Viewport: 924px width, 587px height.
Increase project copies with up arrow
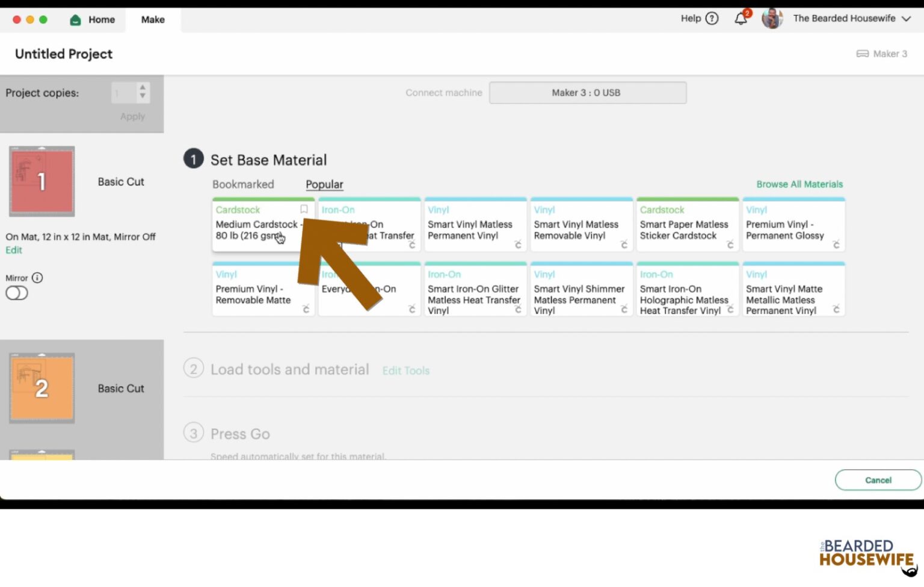(143, 88)
